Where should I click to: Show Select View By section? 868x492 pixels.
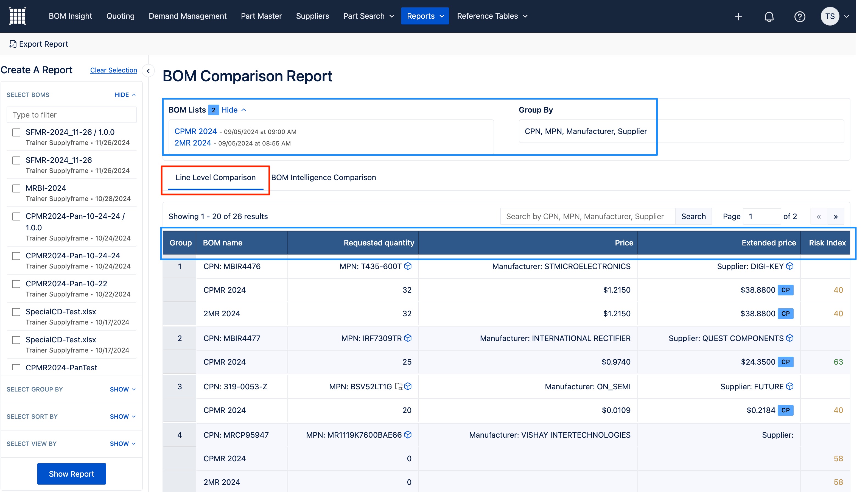click(123, 444)
